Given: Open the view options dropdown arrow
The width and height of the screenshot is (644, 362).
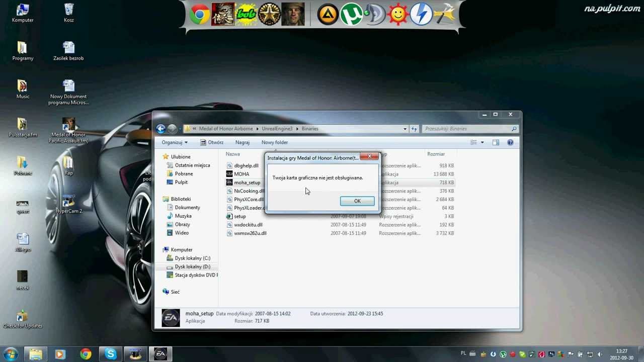Looking at the screenshot, I should (x=482, y=142).
